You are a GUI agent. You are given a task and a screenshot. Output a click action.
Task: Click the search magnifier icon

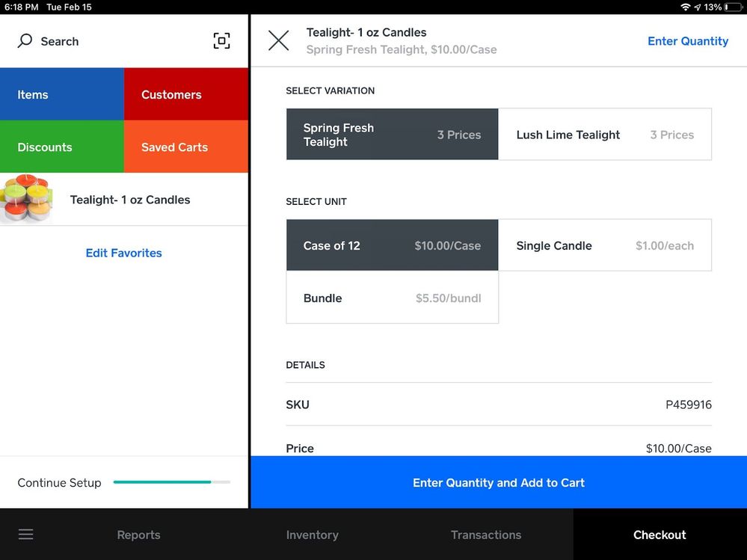point(25,40)
